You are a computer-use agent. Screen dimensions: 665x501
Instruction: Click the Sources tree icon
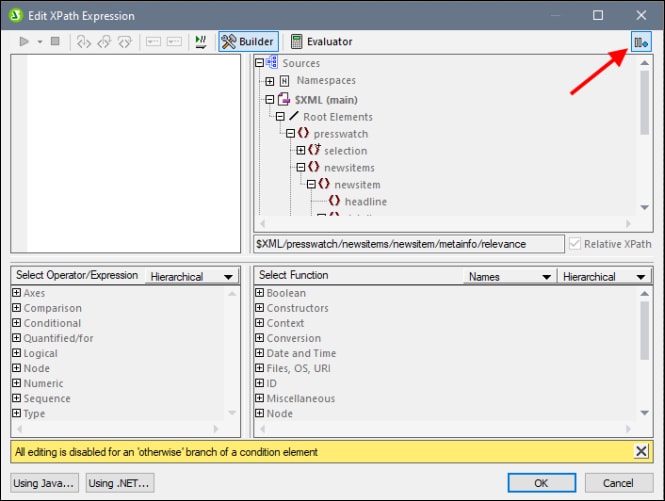click(272, 62)
